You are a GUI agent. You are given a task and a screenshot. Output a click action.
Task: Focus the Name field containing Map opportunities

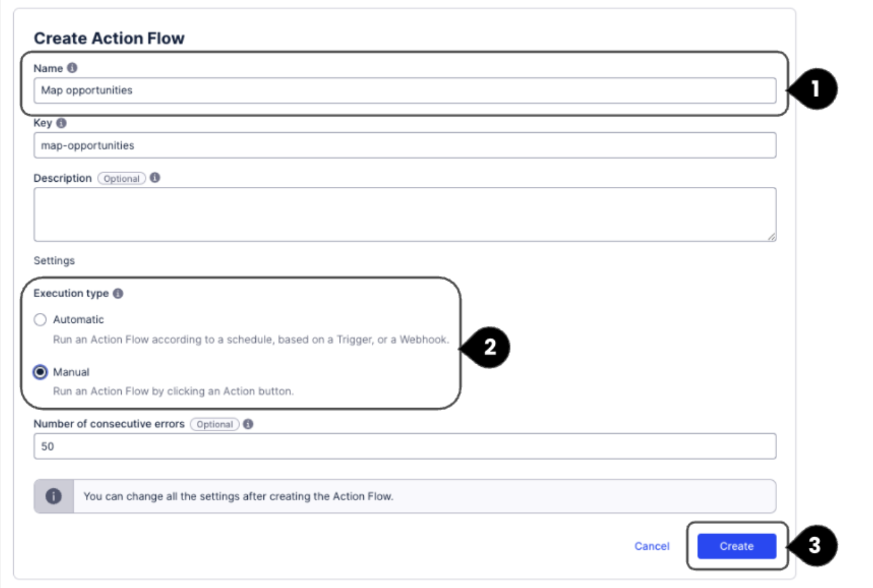tap(405, 90)
